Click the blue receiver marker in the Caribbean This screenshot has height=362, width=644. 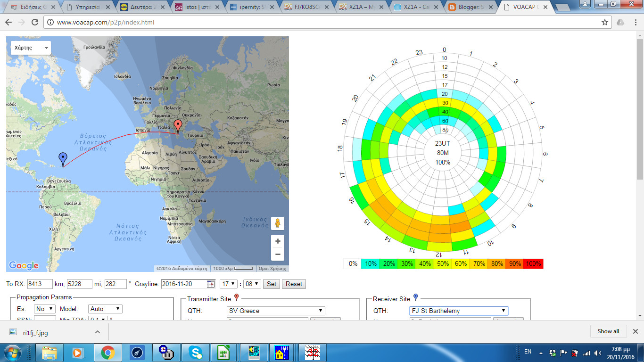[x=63, y=159]
